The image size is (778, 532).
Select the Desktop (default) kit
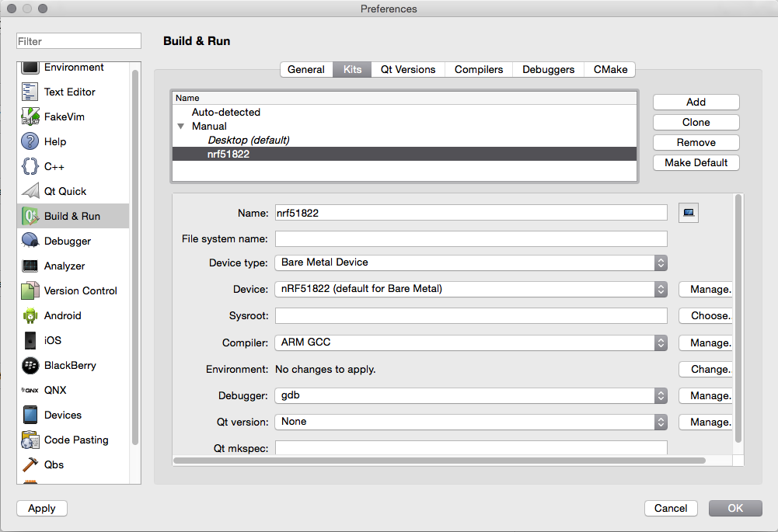point(404,141)
